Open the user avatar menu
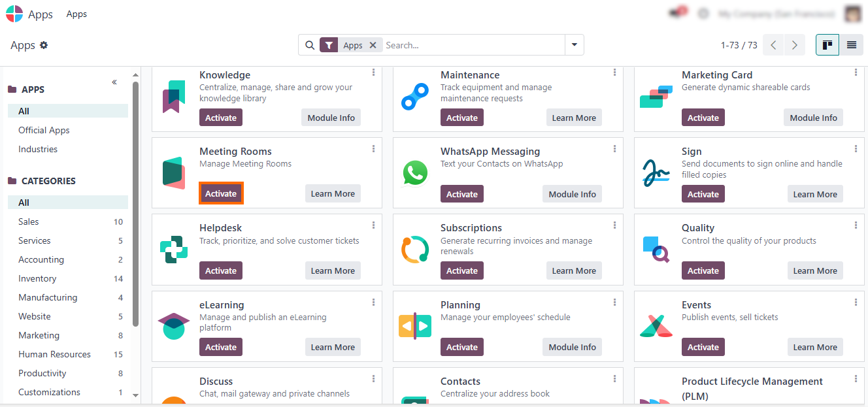Screen dimensions: 868x407 pos(853,14)
